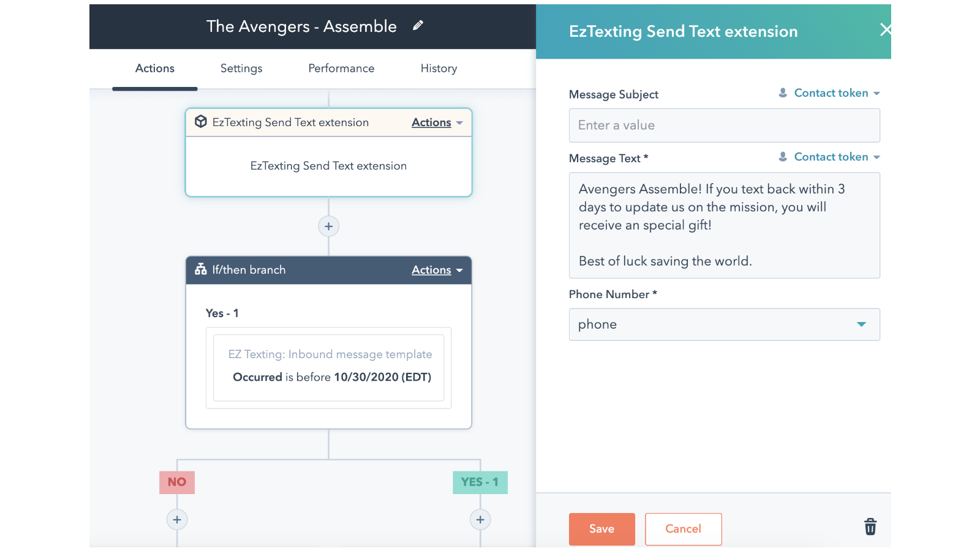980x551 pixels.
Task: Click the contact icon beside Message Subject token
Action: coord(782,93)
